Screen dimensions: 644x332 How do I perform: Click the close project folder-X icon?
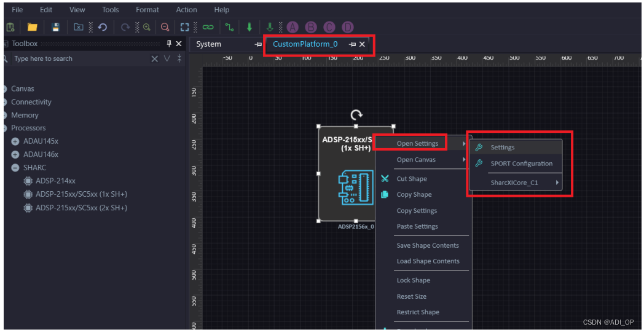click(x=79, y=27)
